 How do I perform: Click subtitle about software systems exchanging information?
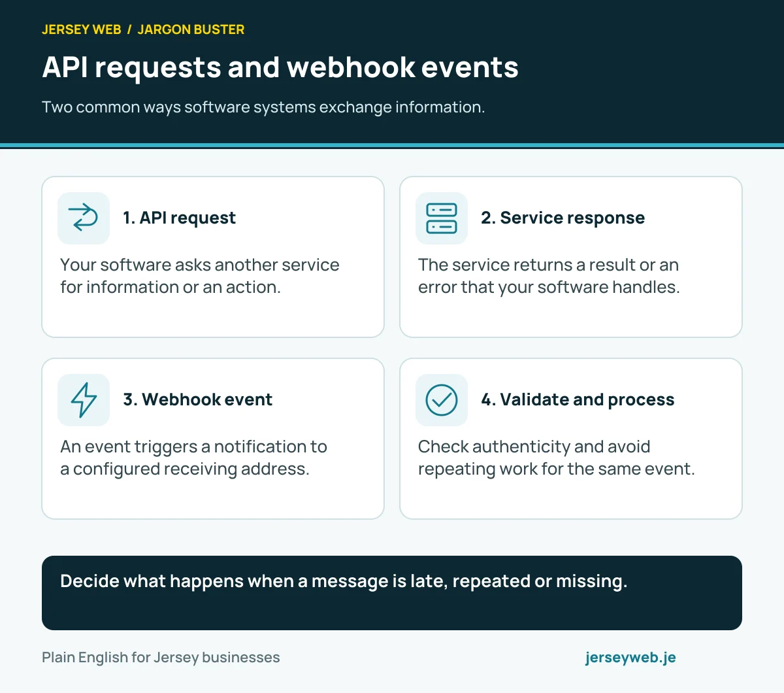click(263, 107)
